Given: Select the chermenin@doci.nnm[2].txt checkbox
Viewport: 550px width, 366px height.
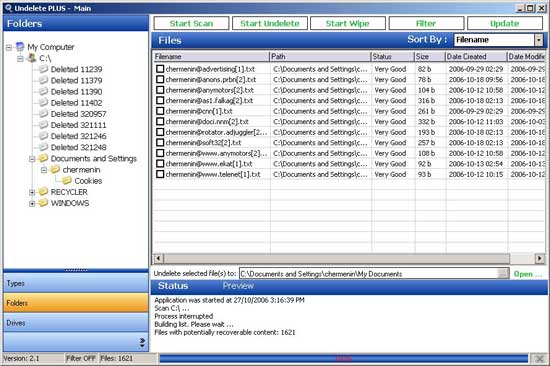Looking at the screenshot, I should click(x=160, y=121).
